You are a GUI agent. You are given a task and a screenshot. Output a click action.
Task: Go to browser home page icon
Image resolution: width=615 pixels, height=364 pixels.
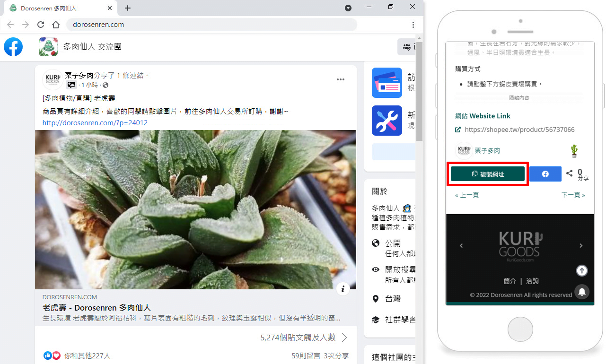tap(56, 25)
